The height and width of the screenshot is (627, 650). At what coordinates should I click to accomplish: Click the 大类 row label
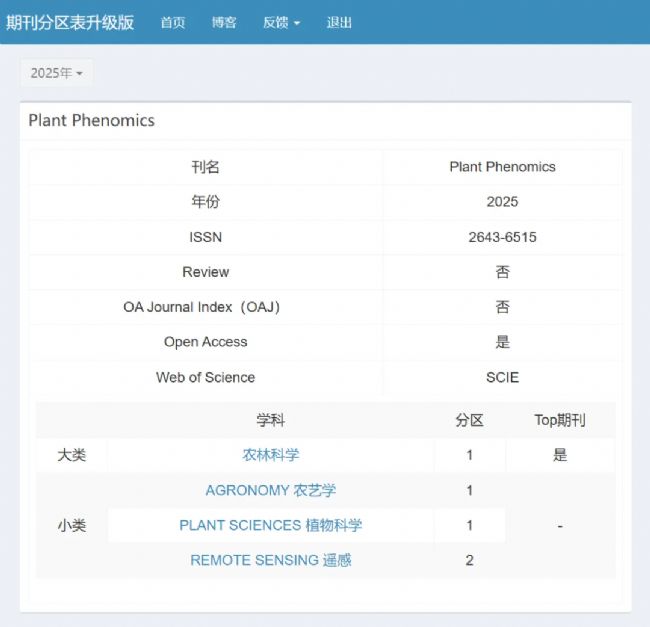[71, 455]
